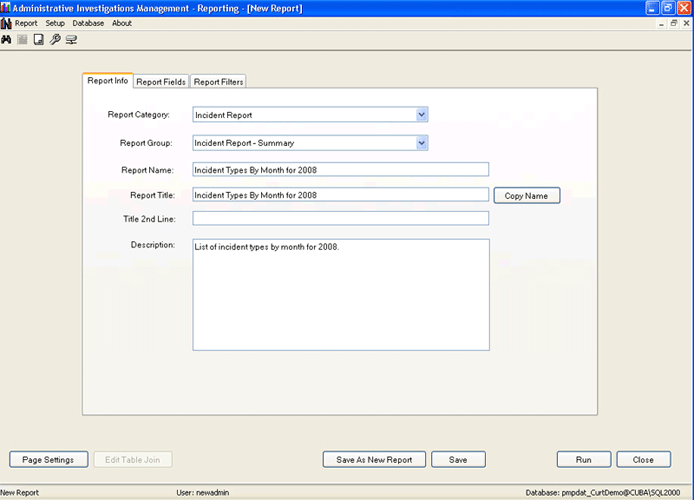Open the Report Group dropdown list
The image size is (694, 500).
[x=422, y=143]
